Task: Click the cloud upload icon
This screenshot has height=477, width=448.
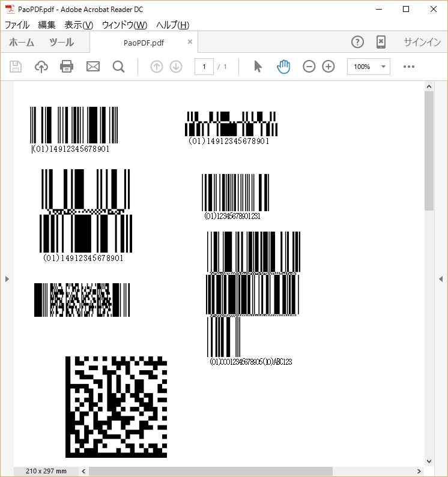Action: pyautogui.click(x=41, y=67)
